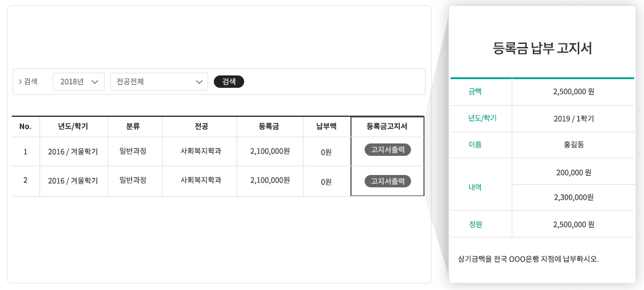Click the 납부액 column header
644x290 pixels.
pyautogui.click(x=326, y=127)
